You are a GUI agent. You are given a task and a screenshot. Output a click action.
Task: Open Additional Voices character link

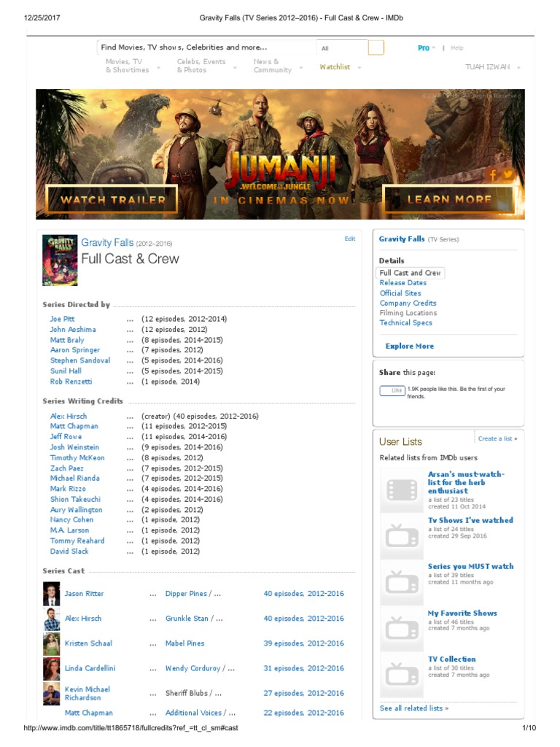pyautogui.click(x=193, y=713)
